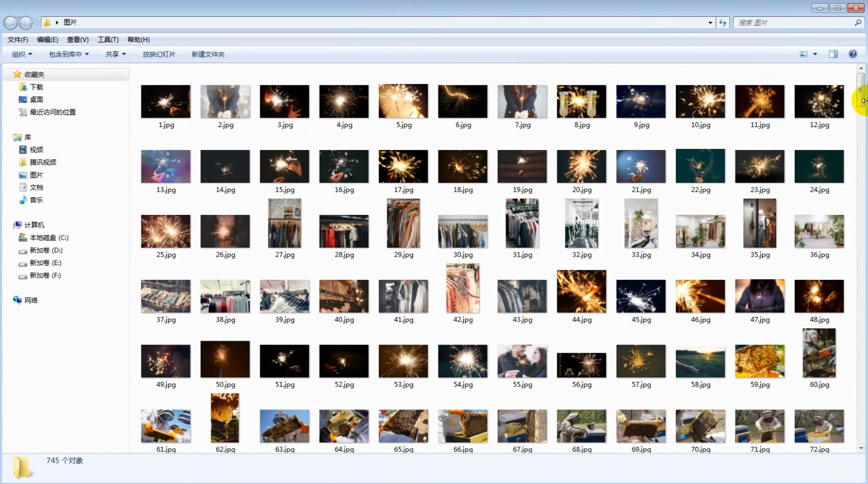
Task: Open the 共享 dropdown
Action: [116, 54]
